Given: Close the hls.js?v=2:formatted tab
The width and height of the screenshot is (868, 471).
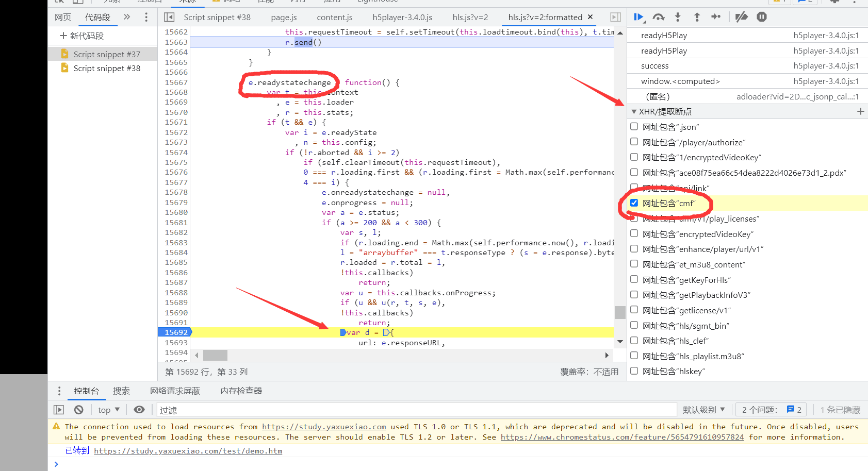Looking at the screenshot, I should (x=591, y=17).
